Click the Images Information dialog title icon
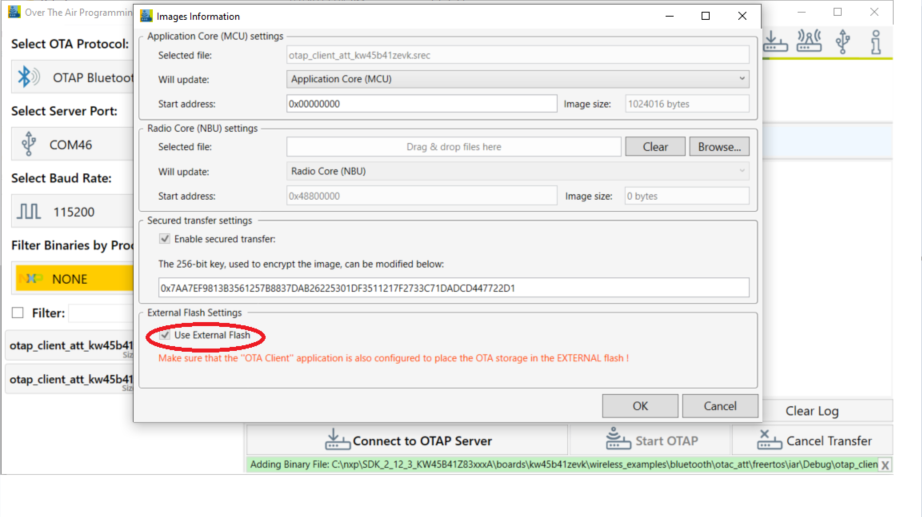The height and width of the screenshot is (517, 922). click(x=146, y=16)
